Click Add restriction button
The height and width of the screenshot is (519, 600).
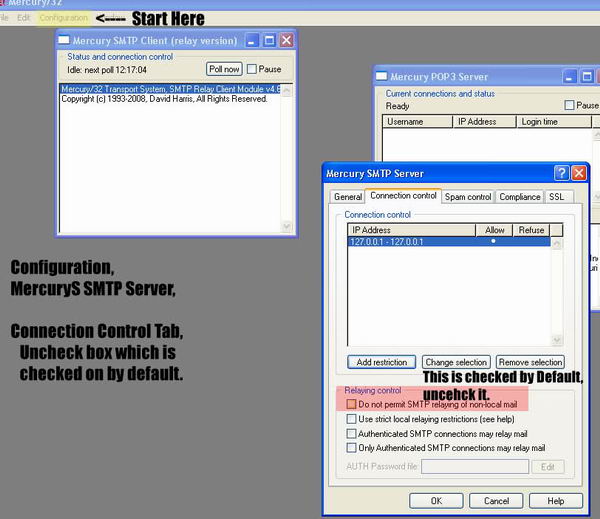click(382, 362)
